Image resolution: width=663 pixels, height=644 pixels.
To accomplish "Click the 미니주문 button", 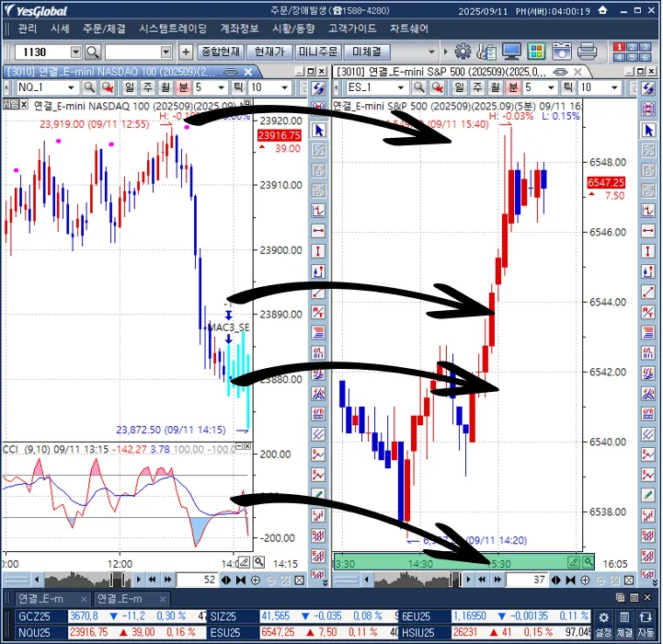I will click(318, 52).
